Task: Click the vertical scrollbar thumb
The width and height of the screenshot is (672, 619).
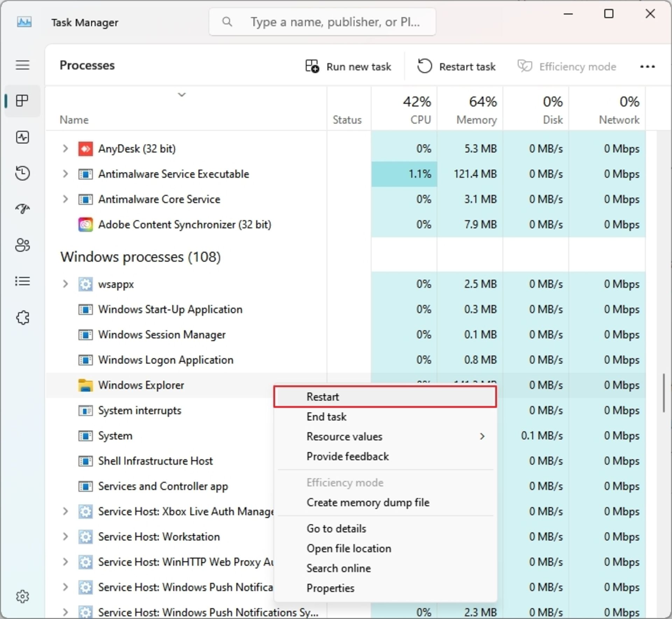Action: [x=664, y=393]
